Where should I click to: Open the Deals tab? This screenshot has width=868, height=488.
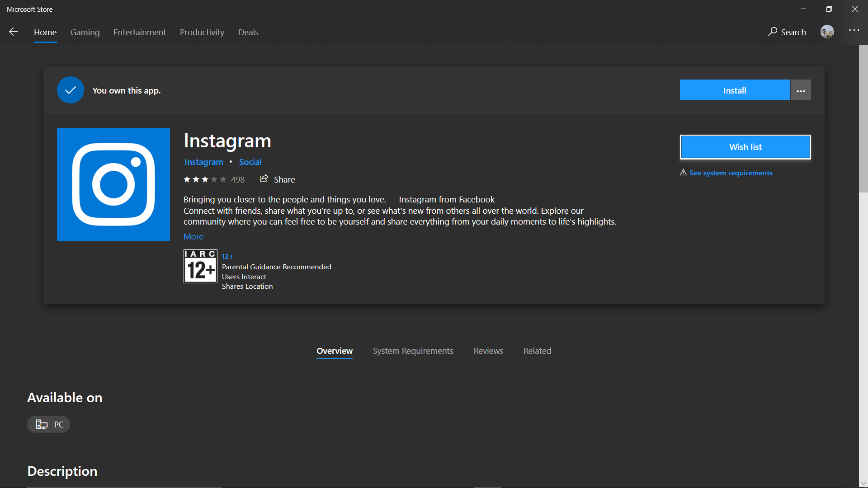[248, 32]
